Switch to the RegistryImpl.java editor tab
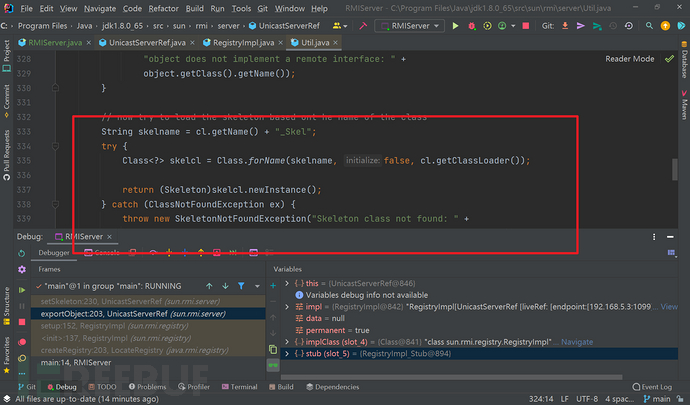The height and width of the screenshot is (405, 690). (x=243, y=43)
